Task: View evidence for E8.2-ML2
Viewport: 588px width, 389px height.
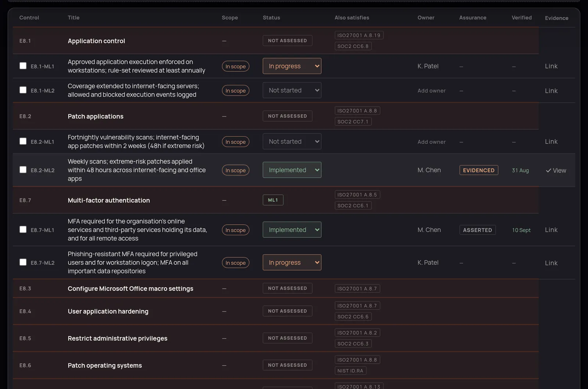Action: (x=556, y=171)
